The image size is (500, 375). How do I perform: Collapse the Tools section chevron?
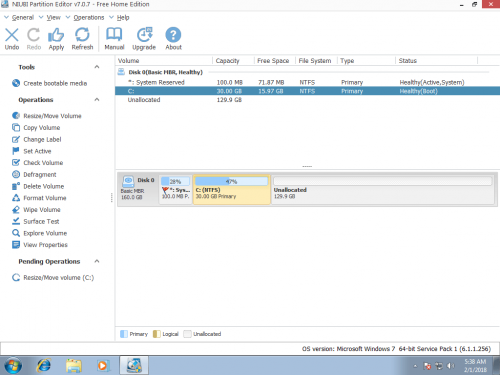(97, 67)
